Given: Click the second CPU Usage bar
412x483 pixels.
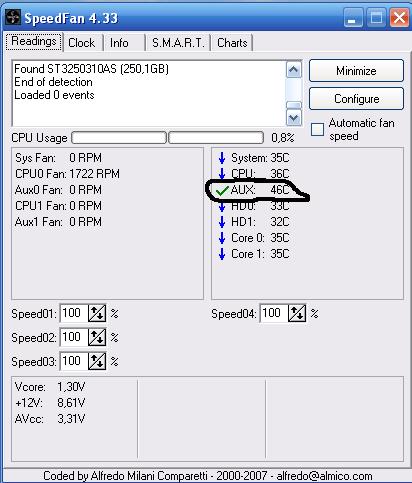Looking at the screenshot, I should [216, 137].
